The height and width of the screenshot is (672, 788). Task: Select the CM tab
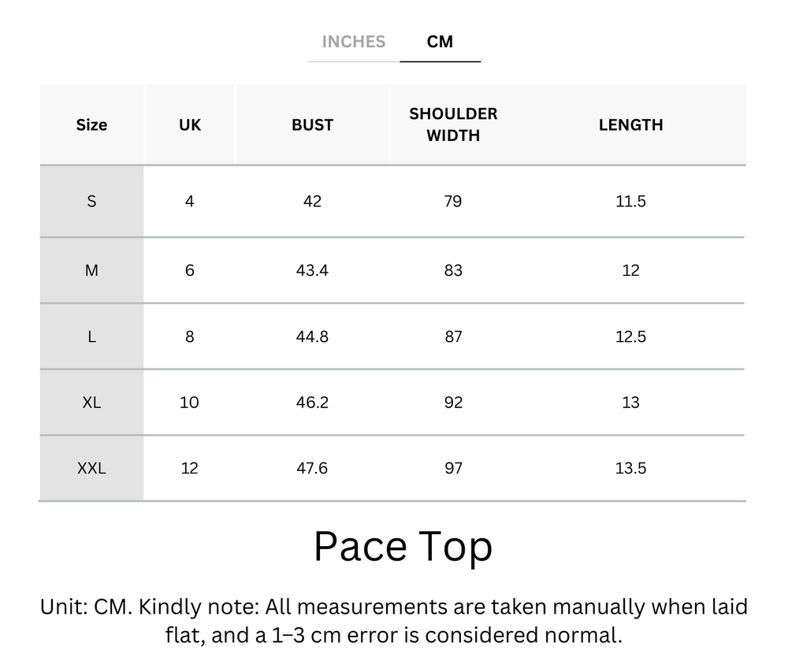(x=440, y=42)
